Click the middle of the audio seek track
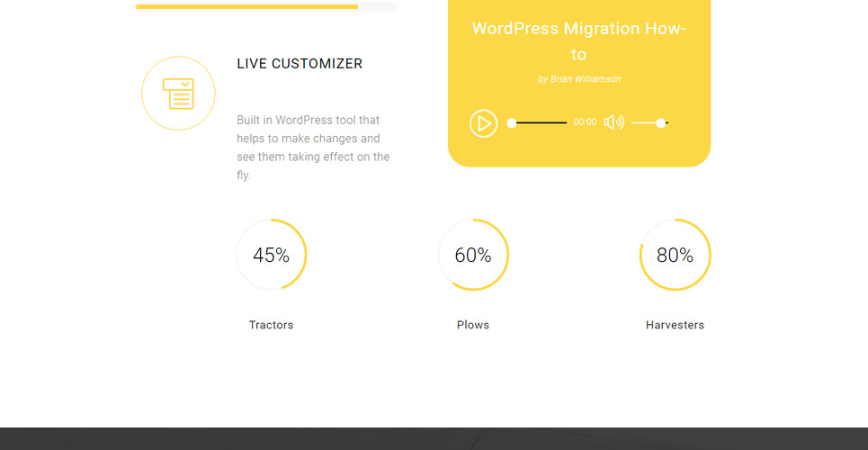The height and width of the screenshot is (450, 868). point(540,123)
